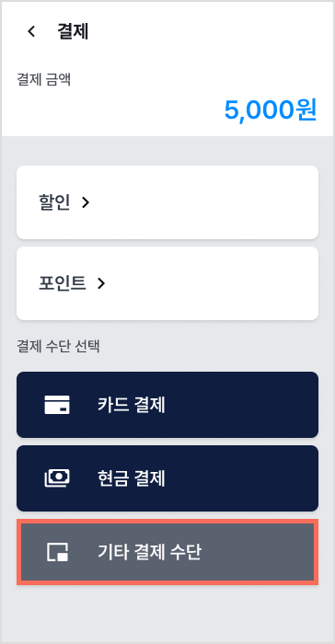Click the blue 5,000원 amount
The height and width of the screenshot is (644, 335).
pyautogui.click(x=271, y=109)
